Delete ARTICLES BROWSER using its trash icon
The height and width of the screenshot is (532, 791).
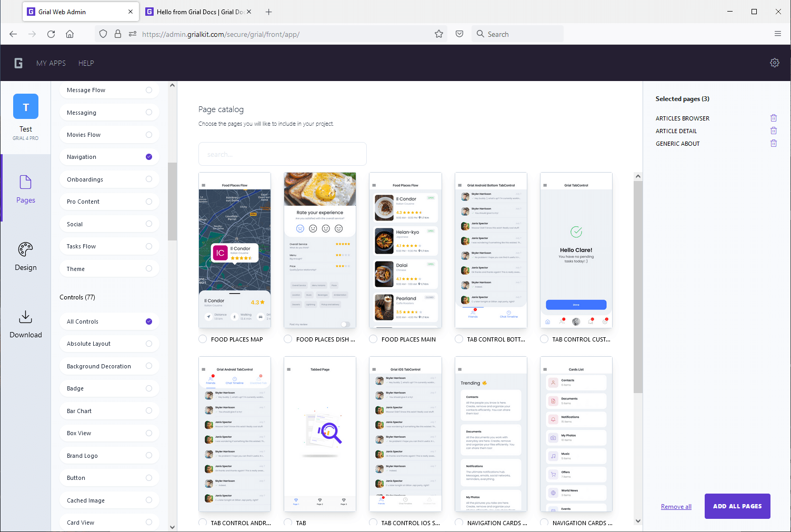[x=773, y=118]
